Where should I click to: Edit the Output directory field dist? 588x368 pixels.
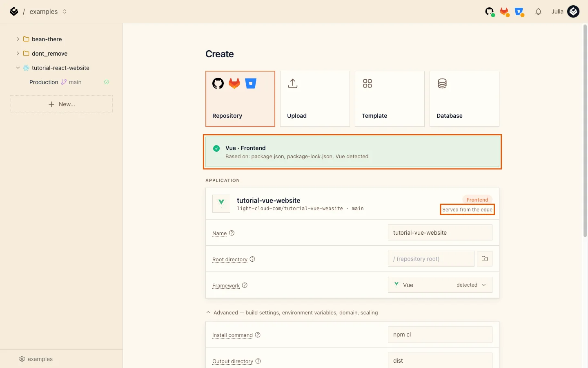pyautogui.click(x=440, y=360)
